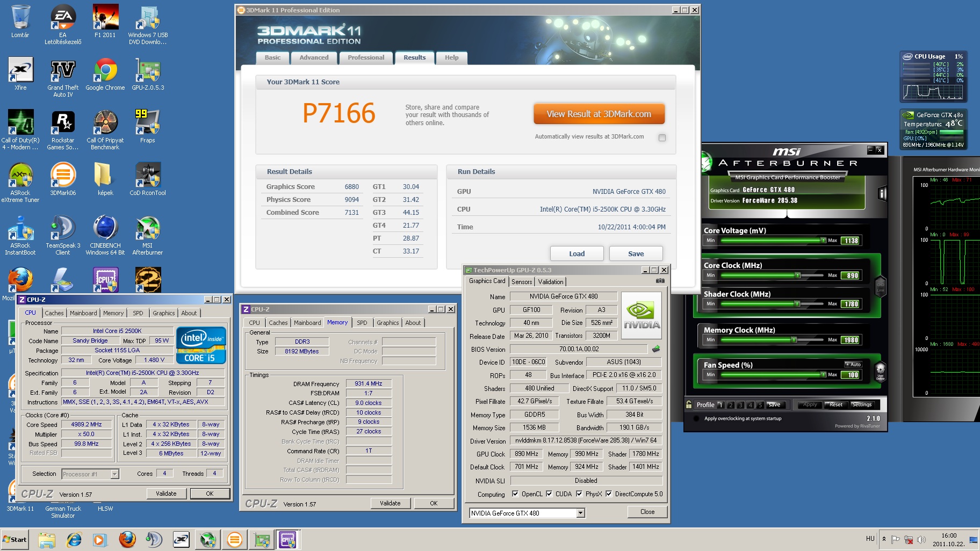Click the Load button in Run Details
Viewport: 980px width, 551px height.
[577, 253]
